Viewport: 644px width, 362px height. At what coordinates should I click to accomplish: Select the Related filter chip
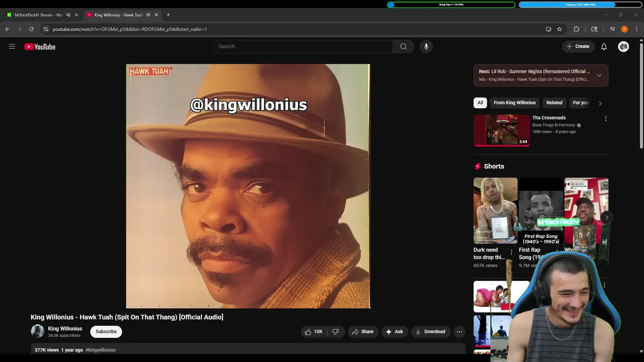tap(554, 103)
